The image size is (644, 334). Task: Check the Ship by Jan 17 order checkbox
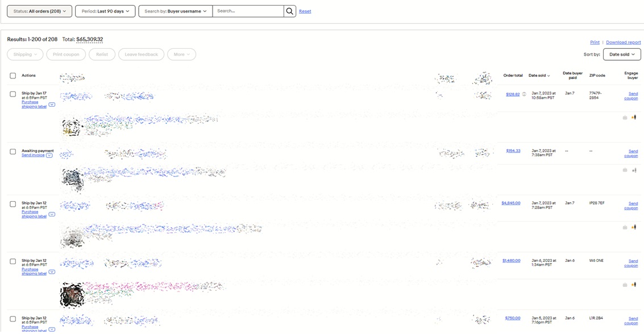point(13,94)
